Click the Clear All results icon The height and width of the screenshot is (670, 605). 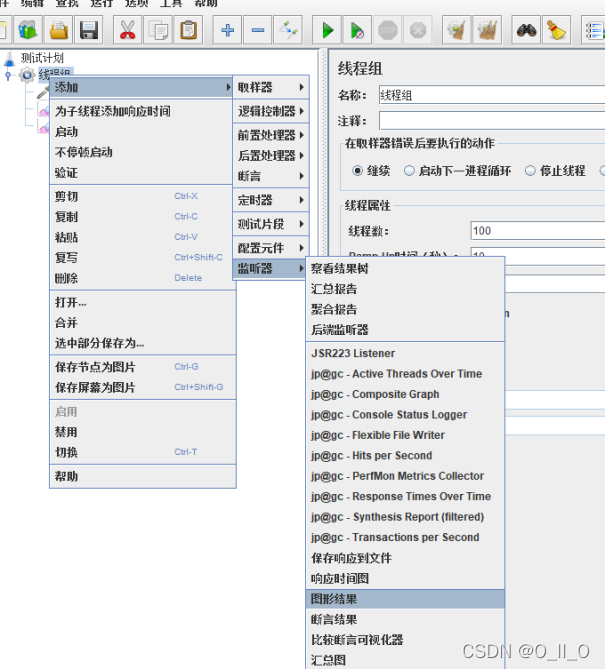(x=487, y=30)
